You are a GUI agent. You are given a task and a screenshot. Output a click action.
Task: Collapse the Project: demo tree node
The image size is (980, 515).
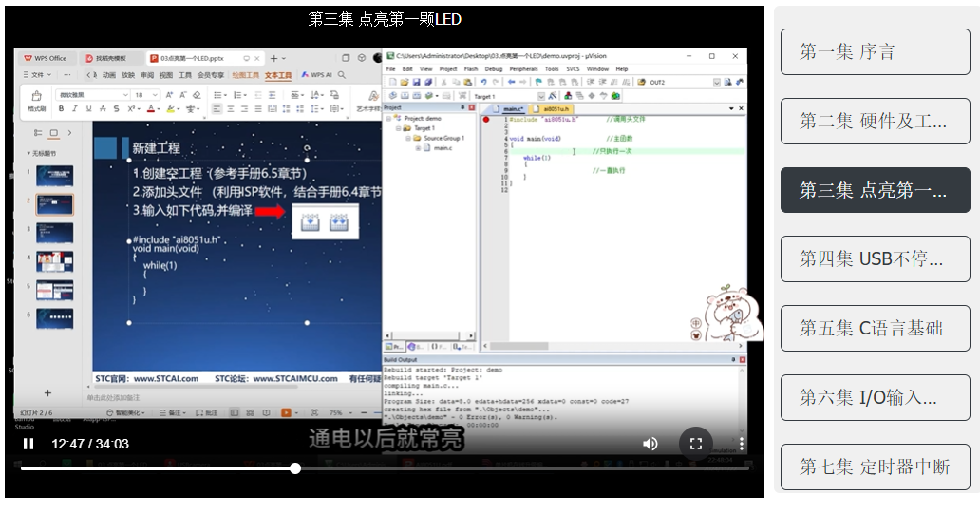click(388, 119)
